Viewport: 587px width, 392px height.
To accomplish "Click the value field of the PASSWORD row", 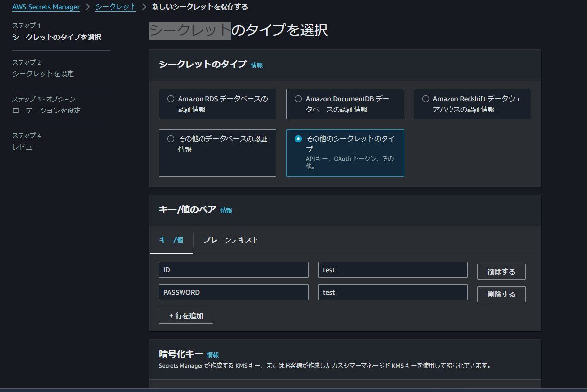I will (x=393, y=292).
